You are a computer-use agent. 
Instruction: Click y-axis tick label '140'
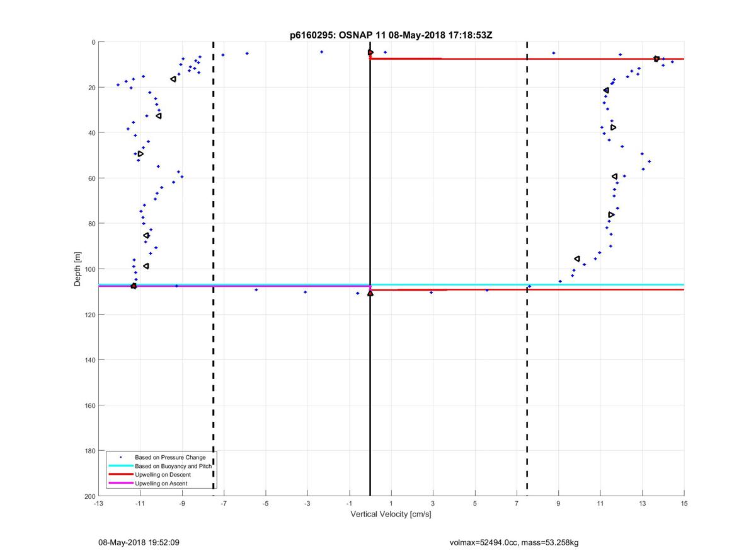point(89,360)
